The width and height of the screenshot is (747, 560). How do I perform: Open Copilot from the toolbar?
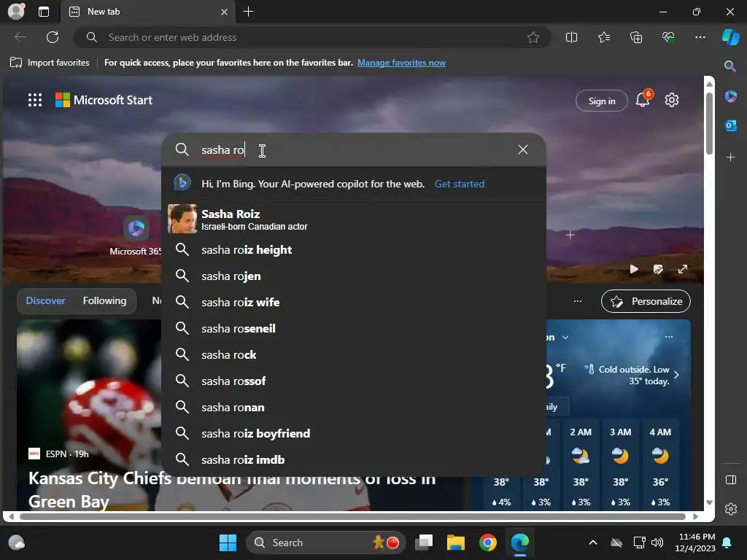click(x=730, y=37)
